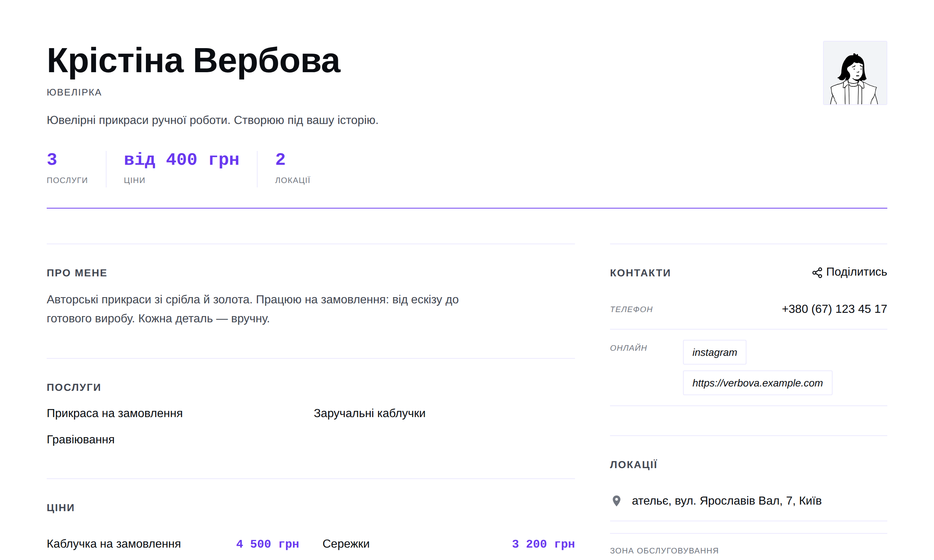934x560 pixels.
Task: Click the ЮВЕЛІРКА subtitle
Action: coord(74,93)
